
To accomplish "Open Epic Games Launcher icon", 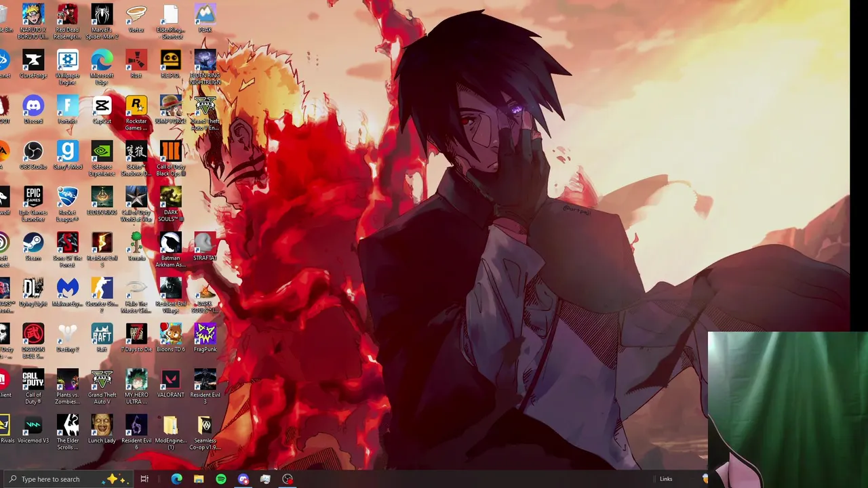I will tap(33, 204).
